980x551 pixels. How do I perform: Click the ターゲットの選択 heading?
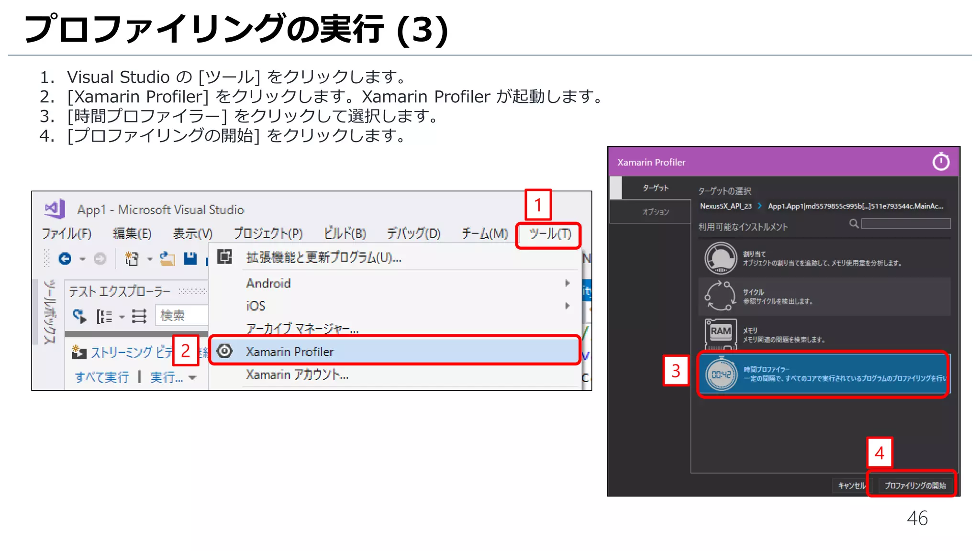[x=724, y=191]
